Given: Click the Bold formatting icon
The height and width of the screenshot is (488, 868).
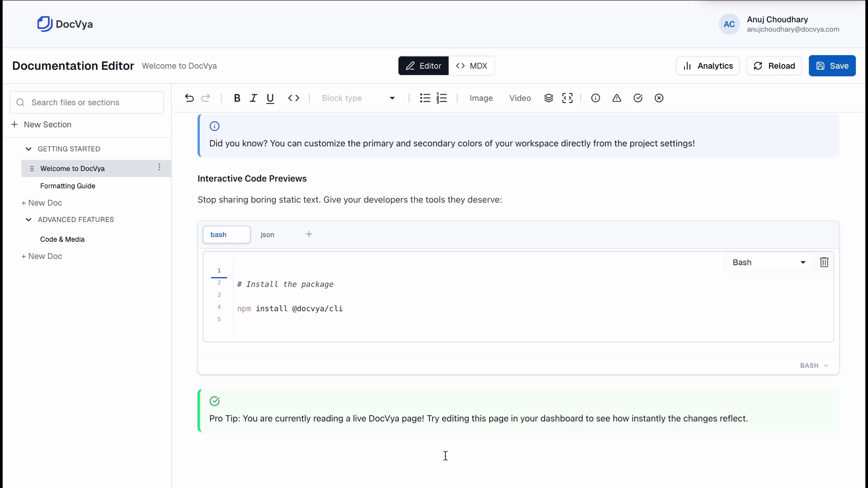Looking at the screenshot, I should pos(237,98).
